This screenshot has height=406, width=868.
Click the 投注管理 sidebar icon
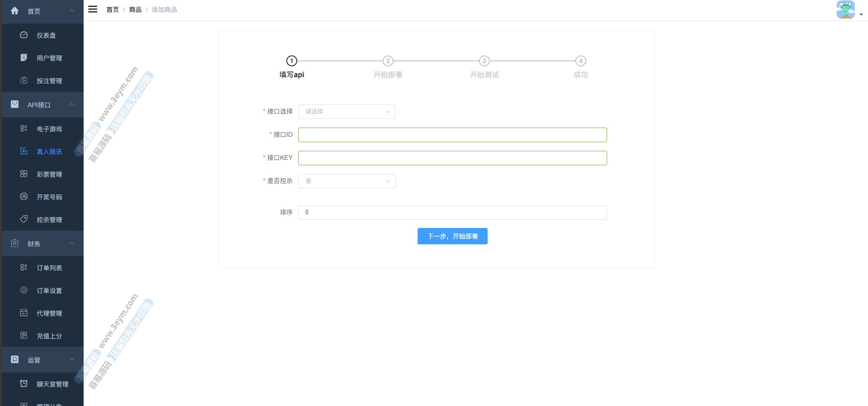click(x=24, y=80)
